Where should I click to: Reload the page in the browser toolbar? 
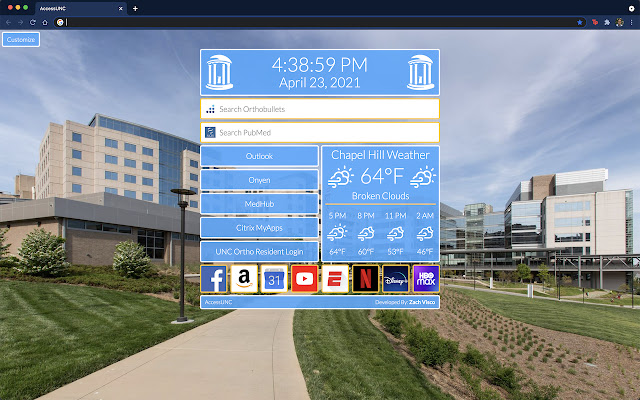tap(32, 21)
